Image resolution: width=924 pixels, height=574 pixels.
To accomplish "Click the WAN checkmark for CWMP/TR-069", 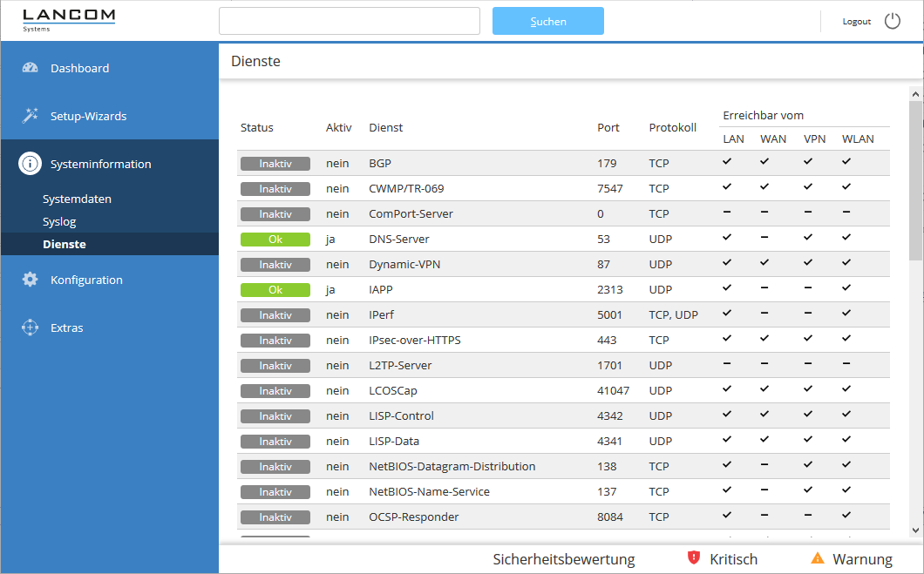I will point(764,187).
